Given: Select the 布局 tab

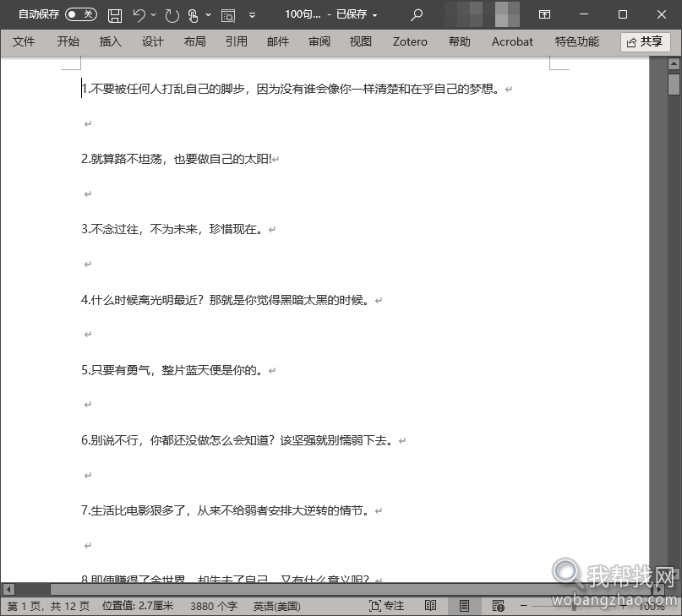Looking at the screenshot, I should (x=195, y=41).
